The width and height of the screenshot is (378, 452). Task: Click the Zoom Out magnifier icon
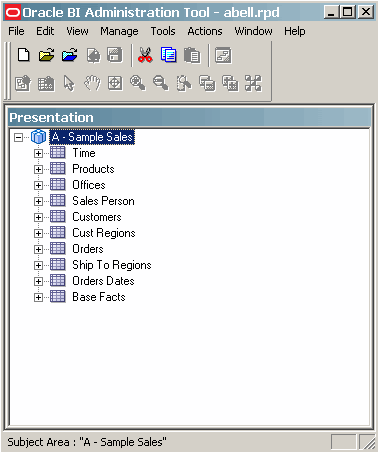tap(161, 83)
